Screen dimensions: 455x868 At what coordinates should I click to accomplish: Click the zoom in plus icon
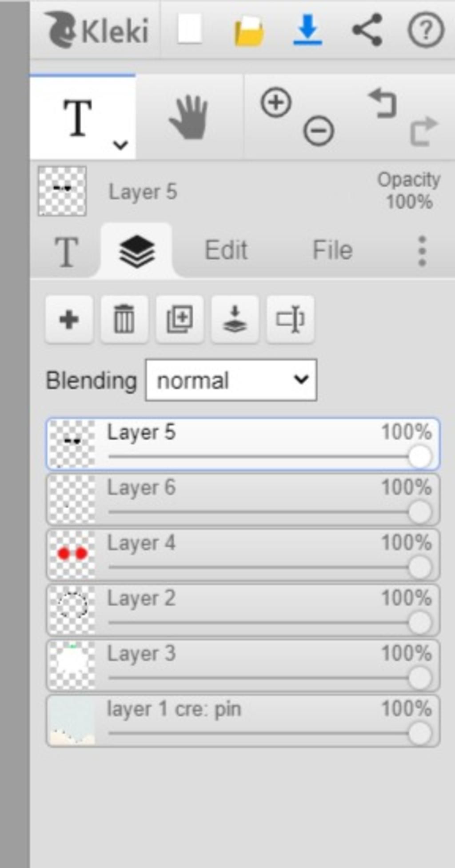click(x=276, y=103)
